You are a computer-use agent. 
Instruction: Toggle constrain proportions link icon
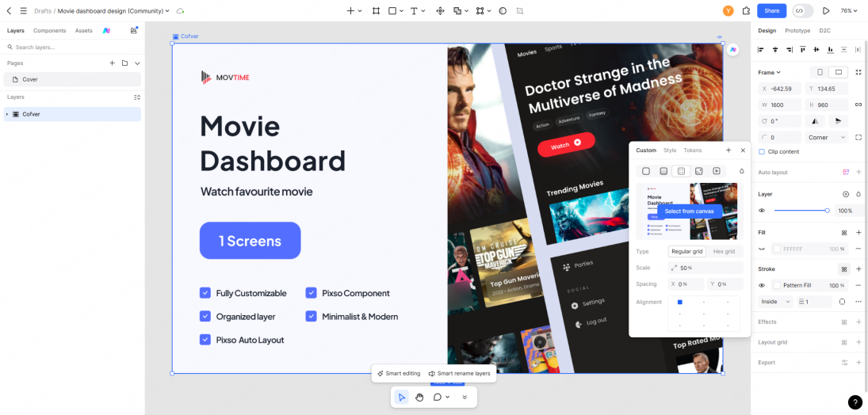pyautogui.click(x=858, y=105)
